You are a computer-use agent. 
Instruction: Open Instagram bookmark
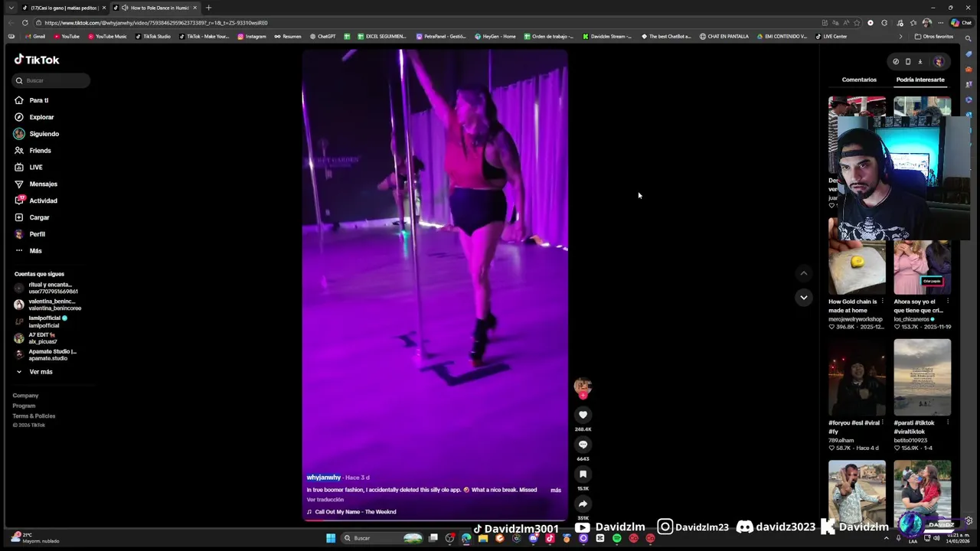tap(252, 36)
